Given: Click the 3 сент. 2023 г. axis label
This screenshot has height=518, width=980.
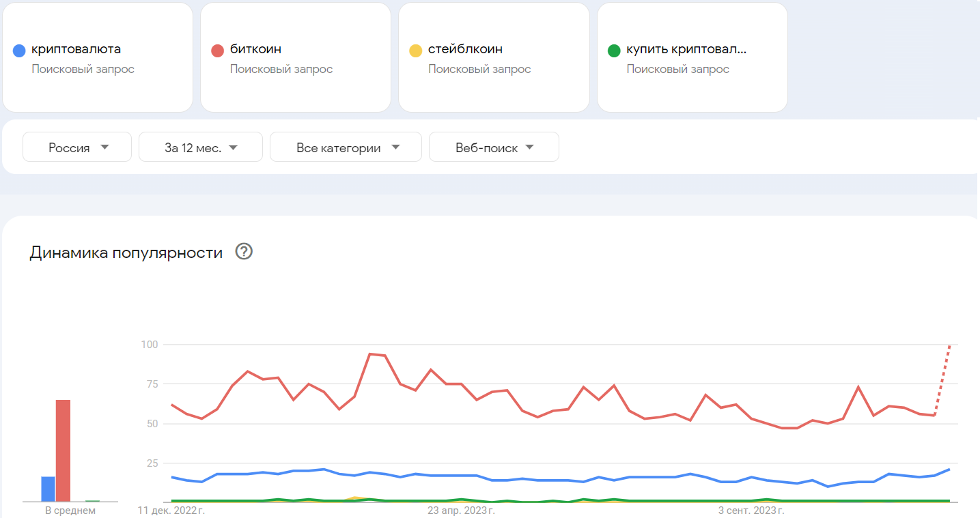Looking at the screenshot, I should tap(751, 510).
